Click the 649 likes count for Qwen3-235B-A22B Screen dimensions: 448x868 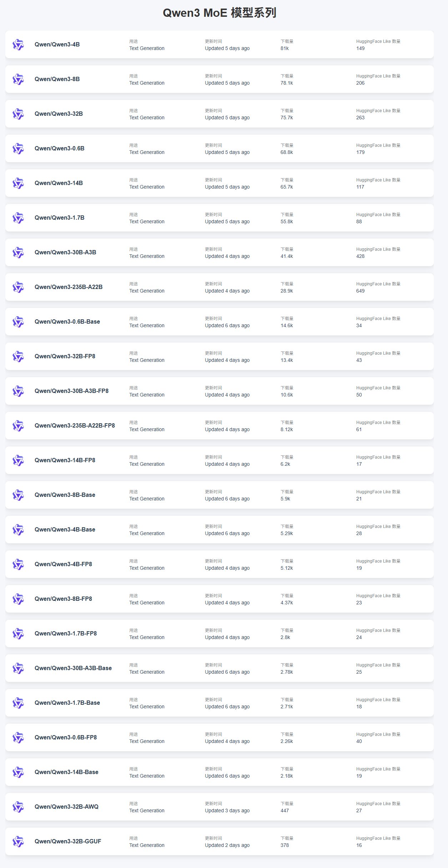click(x=361, y=291)
